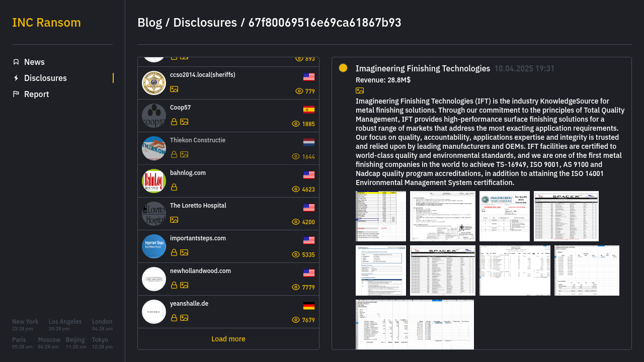
Task: Open the Coop57 entry
Action: pos(228,116)
